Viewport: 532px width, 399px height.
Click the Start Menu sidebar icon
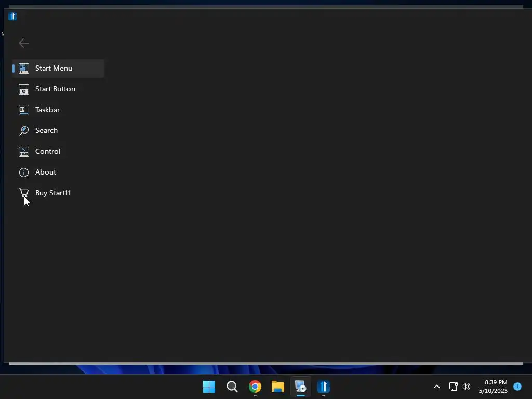coord(24,68)
